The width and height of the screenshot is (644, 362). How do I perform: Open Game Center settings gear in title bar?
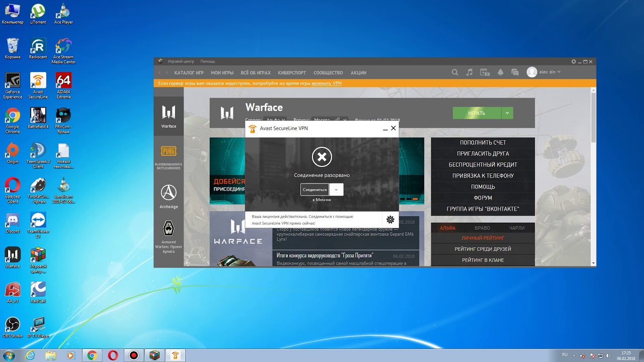[x=574, y=61]
